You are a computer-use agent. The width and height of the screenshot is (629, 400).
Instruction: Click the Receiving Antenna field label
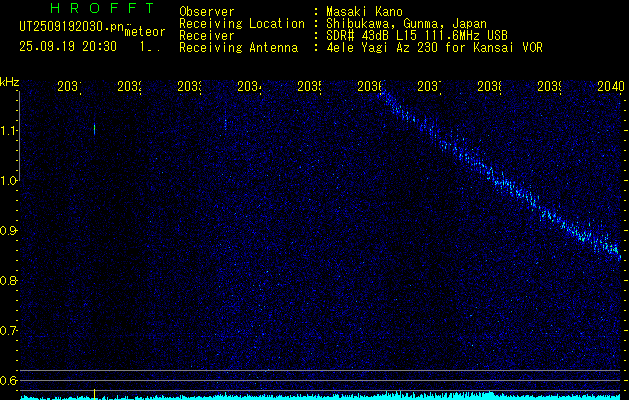coord(238,47)
